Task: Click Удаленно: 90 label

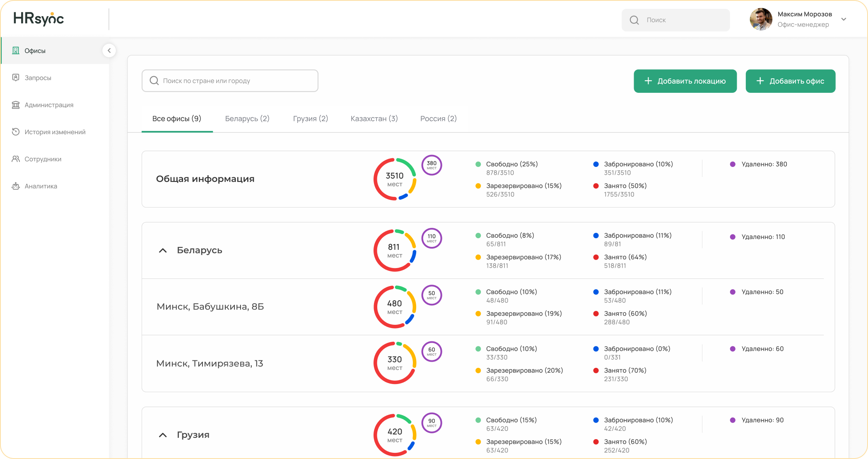Action: tap(762, 420)
